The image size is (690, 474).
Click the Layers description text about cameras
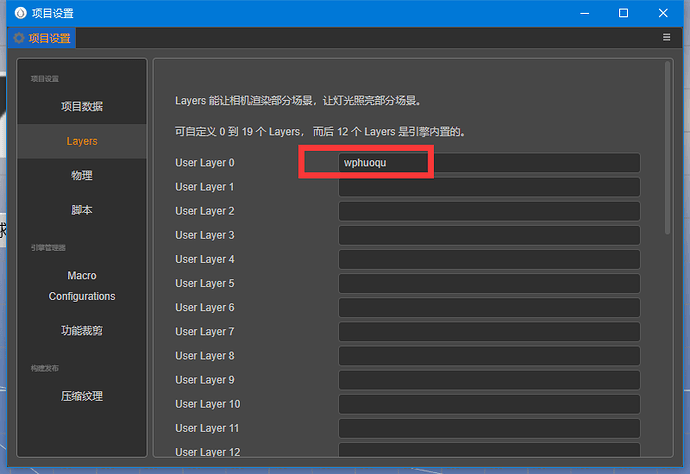click(x=298, y=101)
